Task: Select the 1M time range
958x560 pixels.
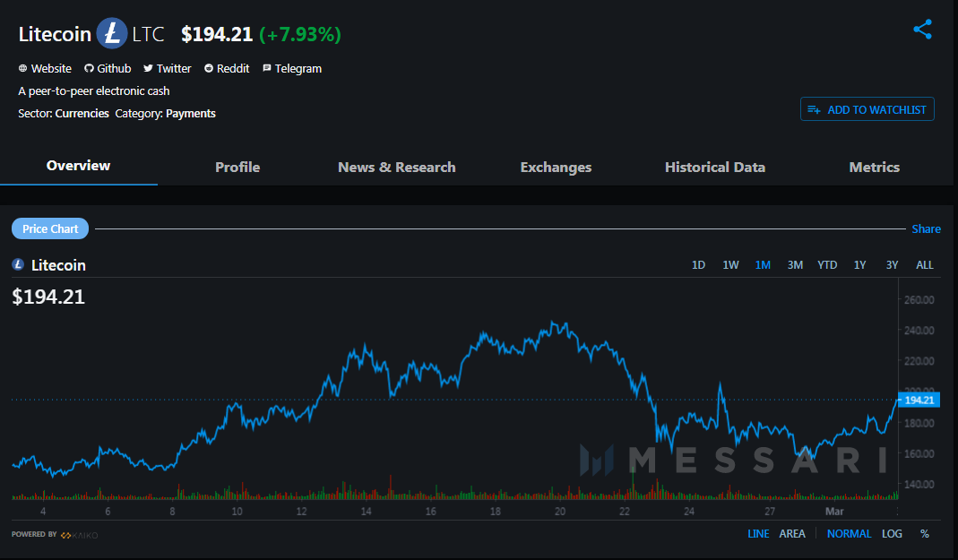Action: pos(763,265)
